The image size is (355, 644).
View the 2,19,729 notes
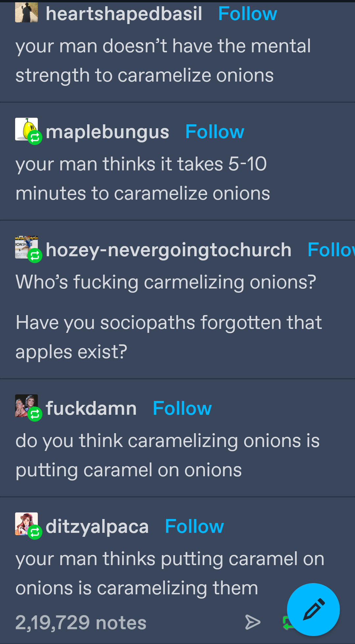[x=81, y=622]
